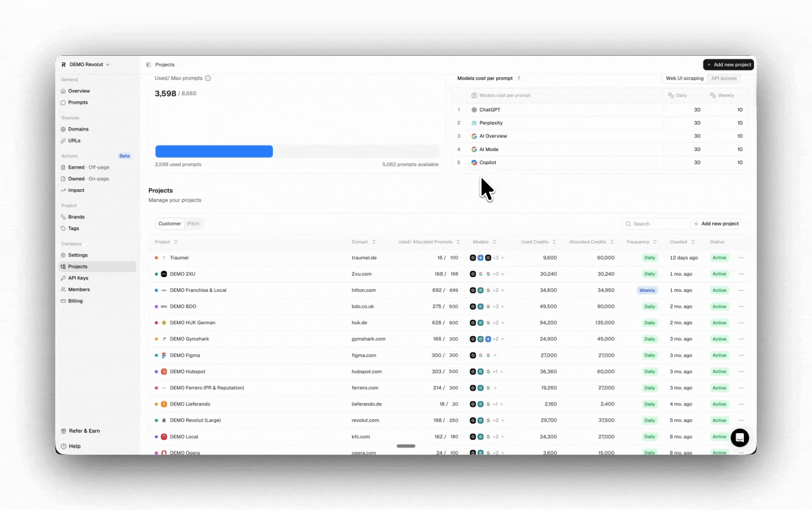The height and width of the screenshot is (510, 812).
Task: Toggle the sidebar panel icon beside Projects
Action: pyautogui.click(x=148, y=65)
